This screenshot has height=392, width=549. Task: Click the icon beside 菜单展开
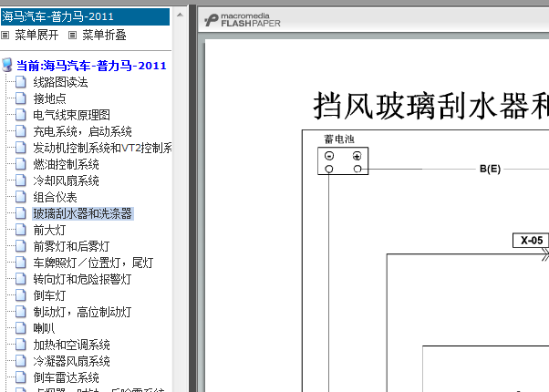pyautogui.click(x=5, y=35)
